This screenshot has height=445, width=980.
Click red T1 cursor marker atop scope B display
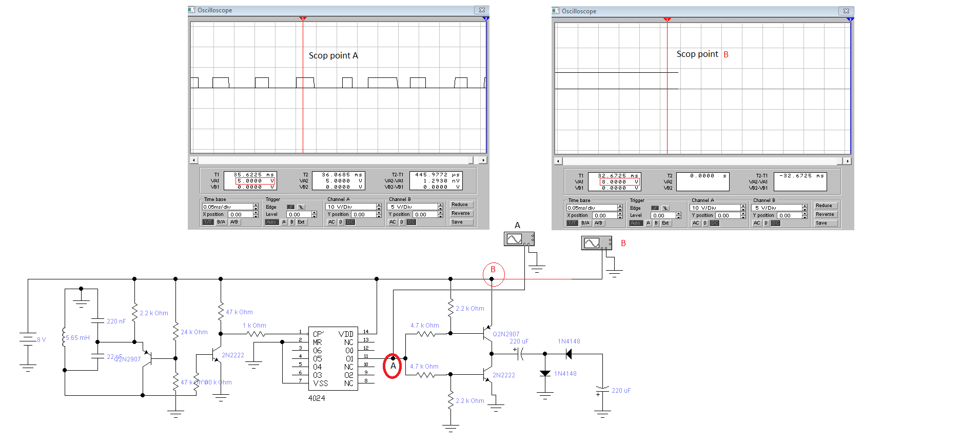coord(667,19)
